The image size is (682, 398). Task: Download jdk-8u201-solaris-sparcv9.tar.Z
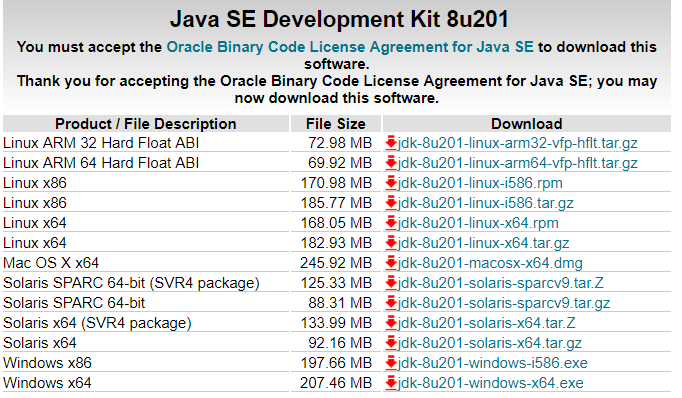coord(500,283)
